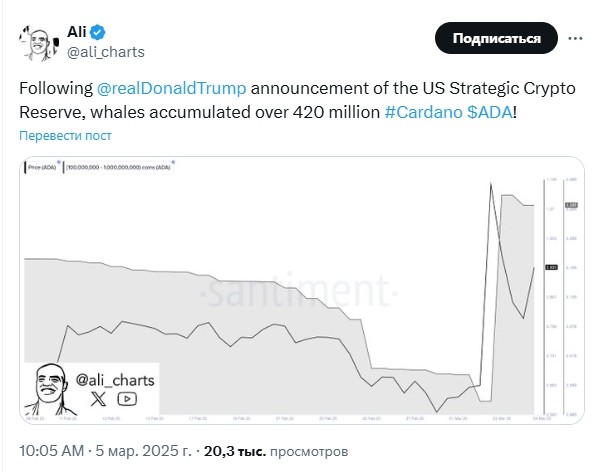Viewport: 597px width, 472px height.
Task: Click the 20,3 тыс. просмотров view count
Action: coord(276,451)
